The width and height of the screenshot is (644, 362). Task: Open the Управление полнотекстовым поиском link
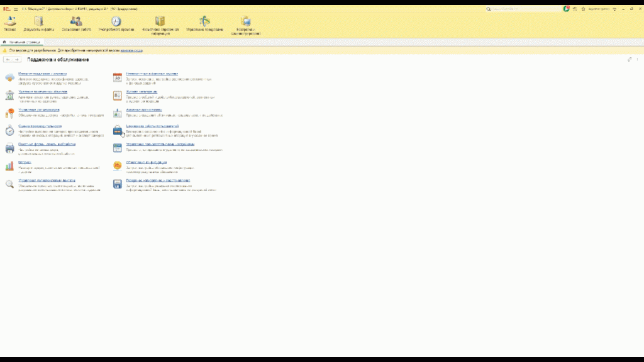47,180
